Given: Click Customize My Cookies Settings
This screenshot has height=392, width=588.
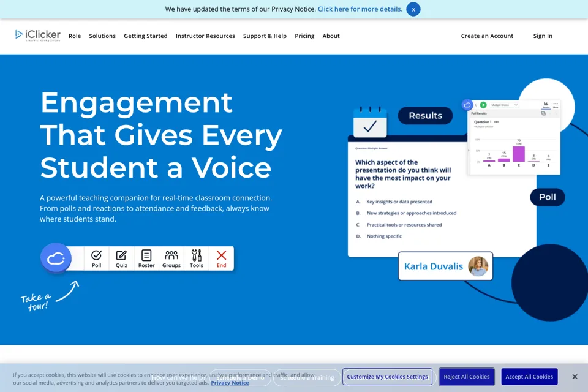Looking at the screenshot, I should tap(387, 377).
